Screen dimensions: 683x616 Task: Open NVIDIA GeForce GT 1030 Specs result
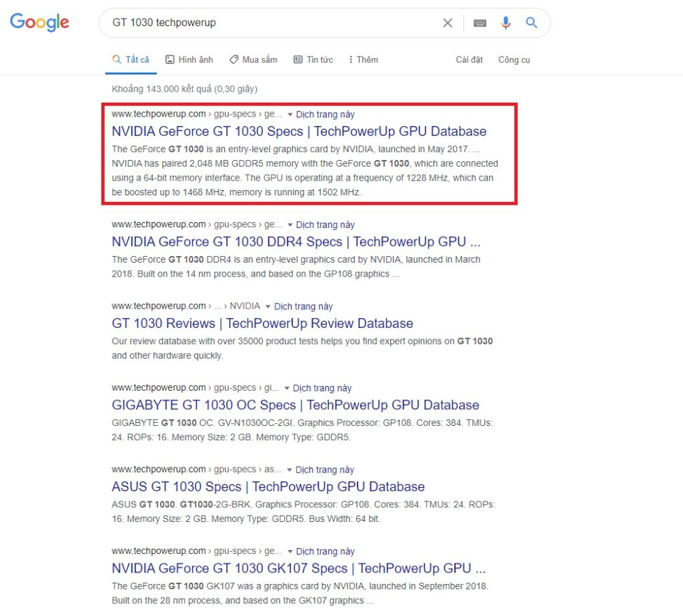(x=299, y=131)
